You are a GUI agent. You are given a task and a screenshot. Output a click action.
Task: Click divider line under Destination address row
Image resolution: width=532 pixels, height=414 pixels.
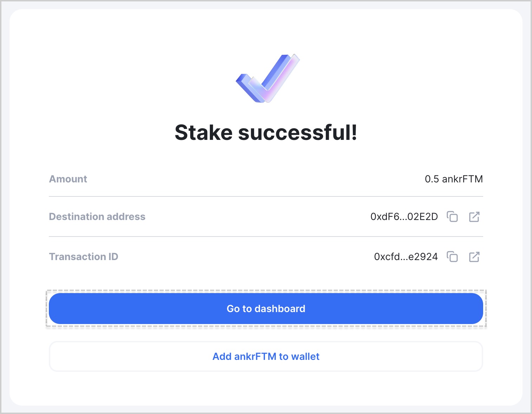click(x=266, y=237)
